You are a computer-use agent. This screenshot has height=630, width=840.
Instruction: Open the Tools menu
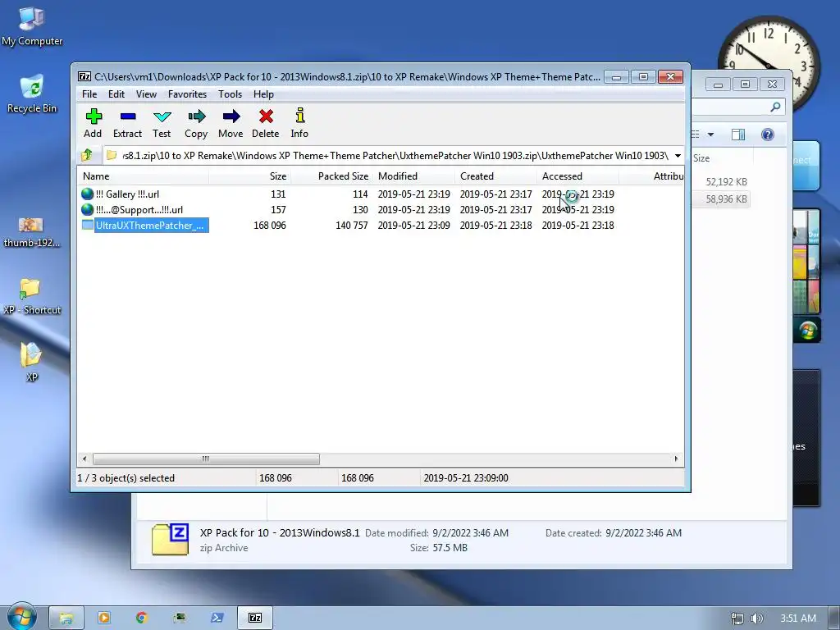coord(230,94)
